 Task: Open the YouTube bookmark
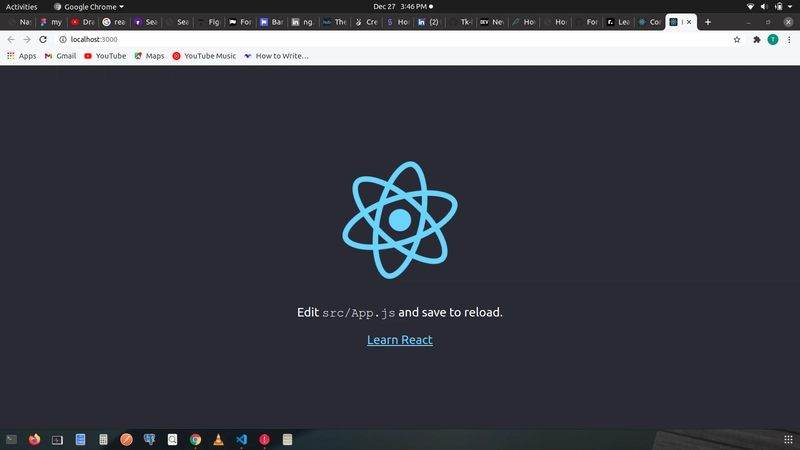click(105, 56)
